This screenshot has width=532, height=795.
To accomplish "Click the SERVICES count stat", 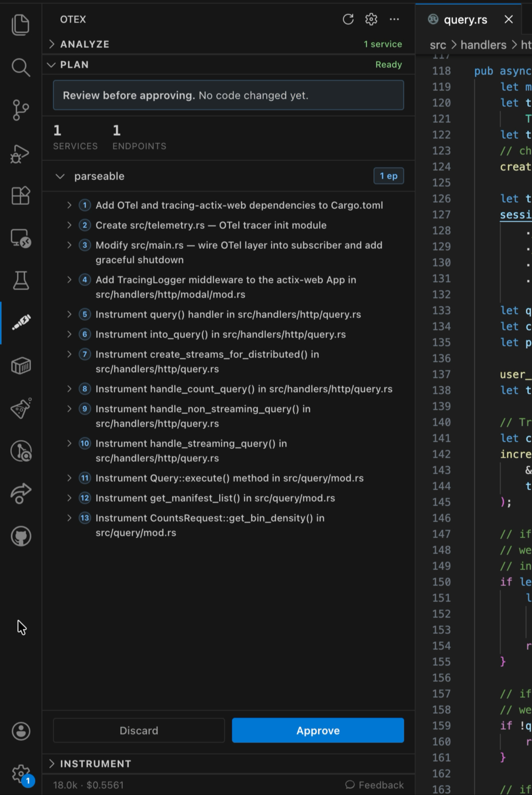I will 75,137.
